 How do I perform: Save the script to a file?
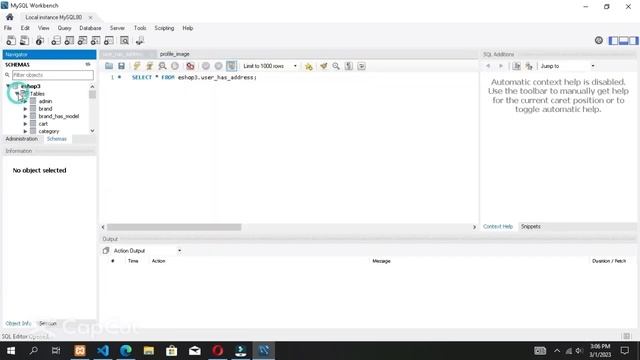pos(121,66)
